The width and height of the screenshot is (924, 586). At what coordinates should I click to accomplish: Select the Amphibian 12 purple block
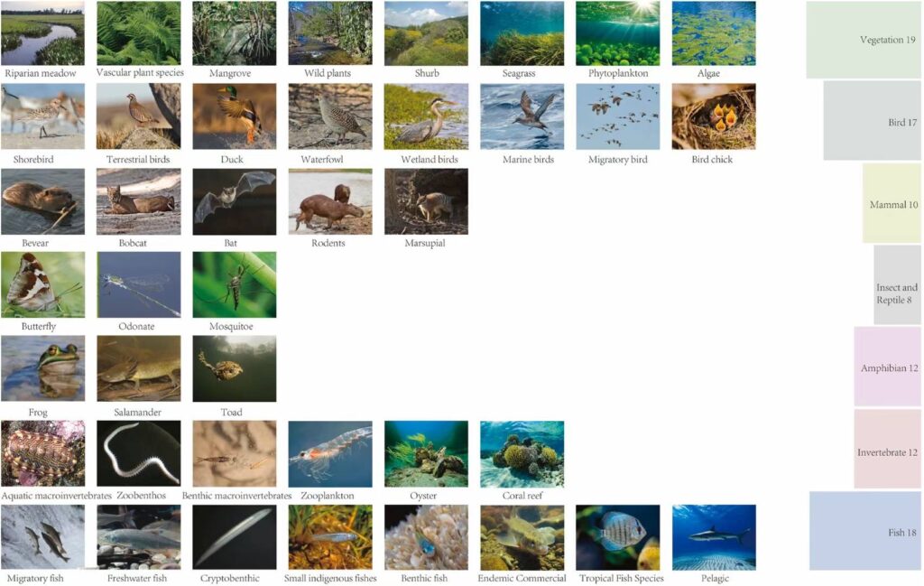[888, 367]
